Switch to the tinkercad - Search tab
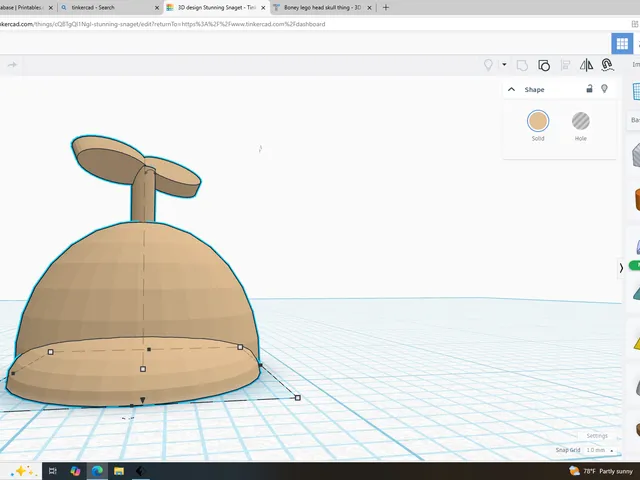 pyautogui.click(x=110, y=7)
